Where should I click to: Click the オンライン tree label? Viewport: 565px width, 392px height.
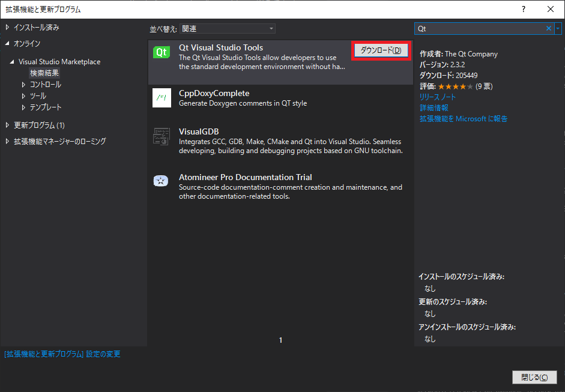(x=27, y=43)
